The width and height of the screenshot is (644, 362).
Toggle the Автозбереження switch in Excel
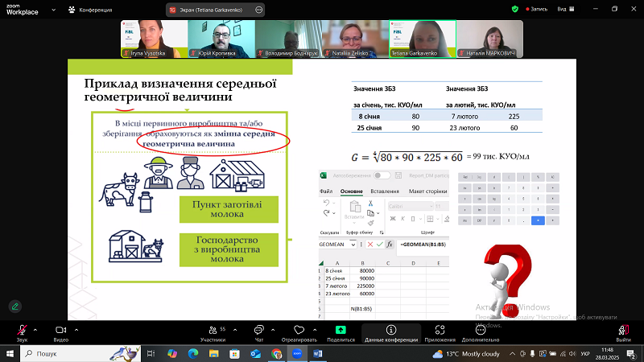click(382, 175)
